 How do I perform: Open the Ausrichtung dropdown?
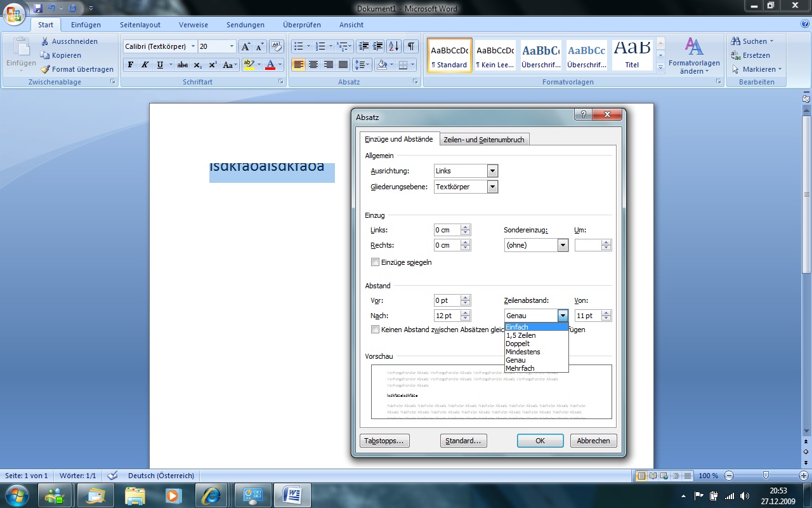pyautogui.click(x=492, y=171)
